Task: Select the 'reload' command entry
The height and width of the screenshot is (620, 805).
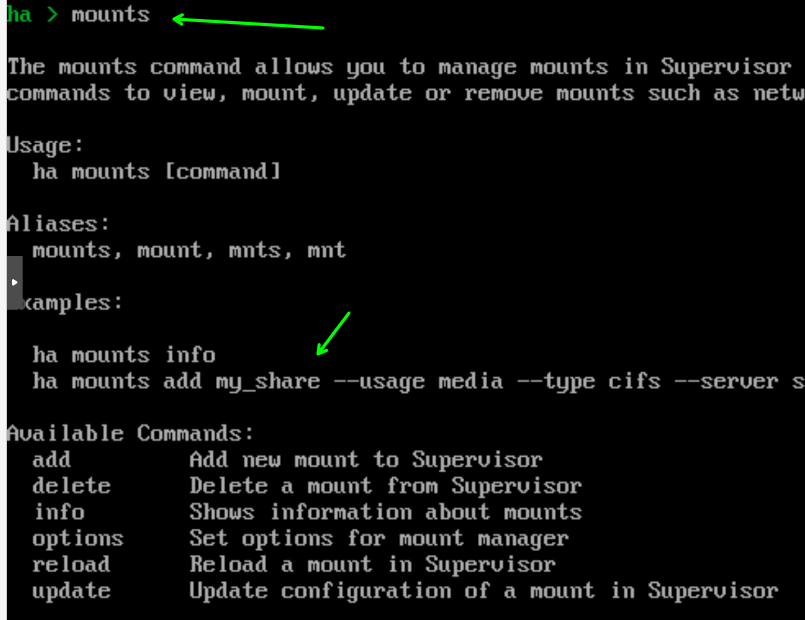Action: [71, 565]
